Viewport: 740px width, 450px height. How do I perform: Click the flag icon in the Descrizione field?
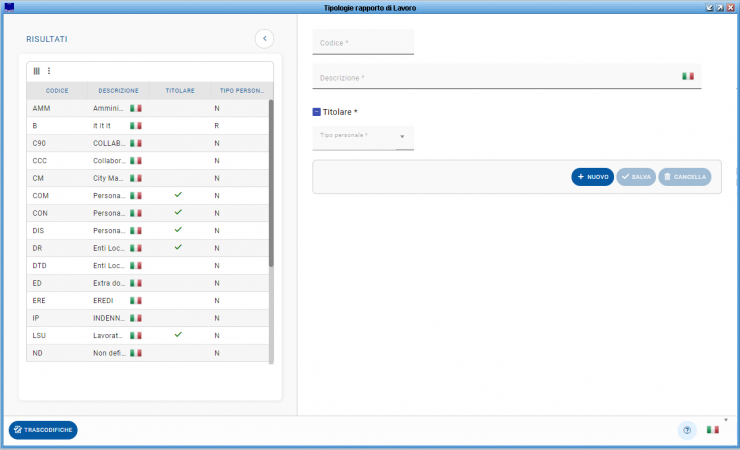(688, 76)
